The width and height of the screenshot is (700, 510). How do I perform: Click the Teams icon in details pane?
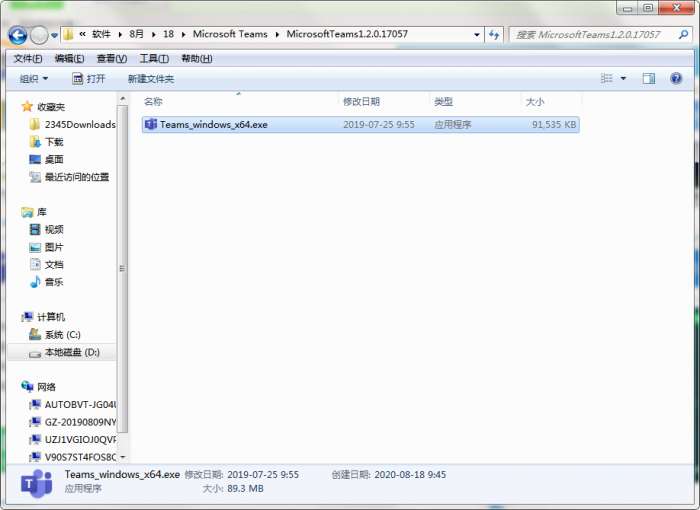pyautogui.click(x=36, y=483)
